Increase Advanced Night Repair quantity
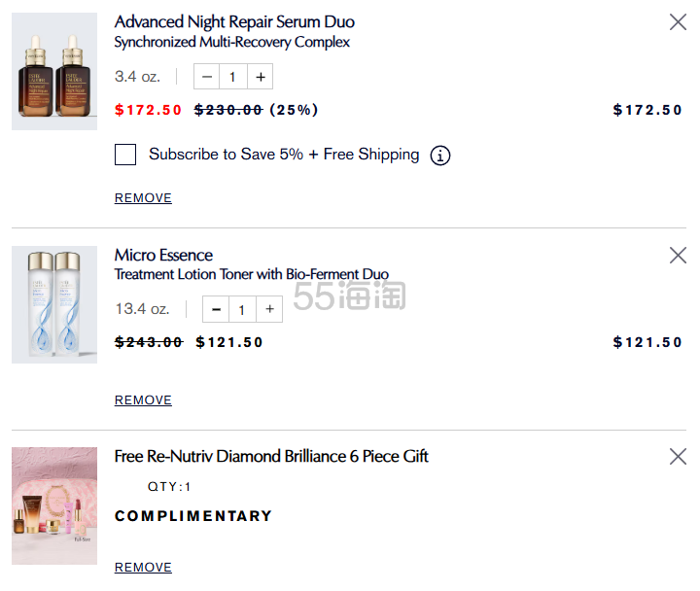 pyautogui.click(x=260, y=77)
